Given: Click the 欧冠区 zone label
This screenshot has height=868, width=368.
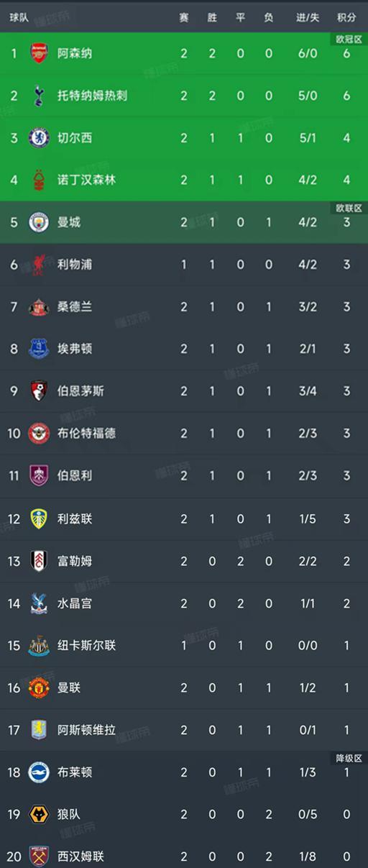Looking at the screenshot, I should coord(349,39).
